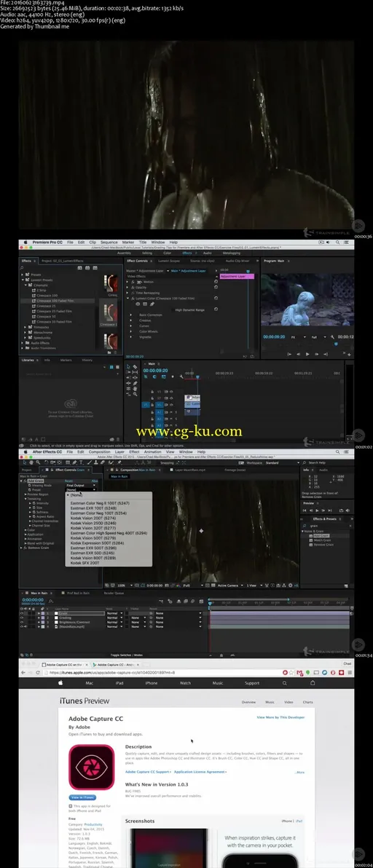Reload the iTunes Preview page

coord(38,673)
